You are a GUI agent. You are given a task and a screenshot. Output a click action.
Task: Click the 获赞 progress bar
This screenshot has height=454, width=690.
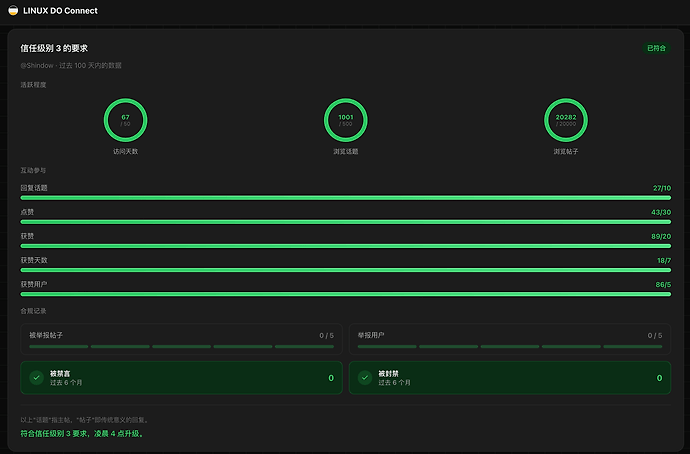(345, 246)
